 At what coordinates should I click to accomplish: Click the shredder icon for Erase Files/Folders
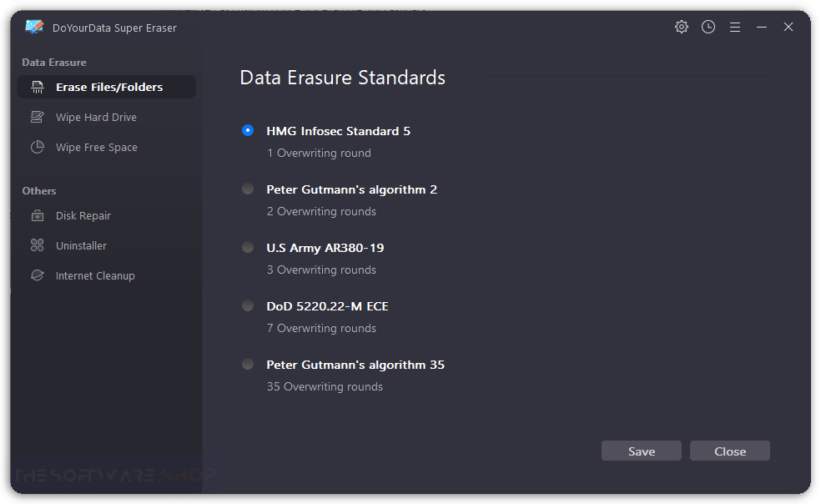click(38, 87)
